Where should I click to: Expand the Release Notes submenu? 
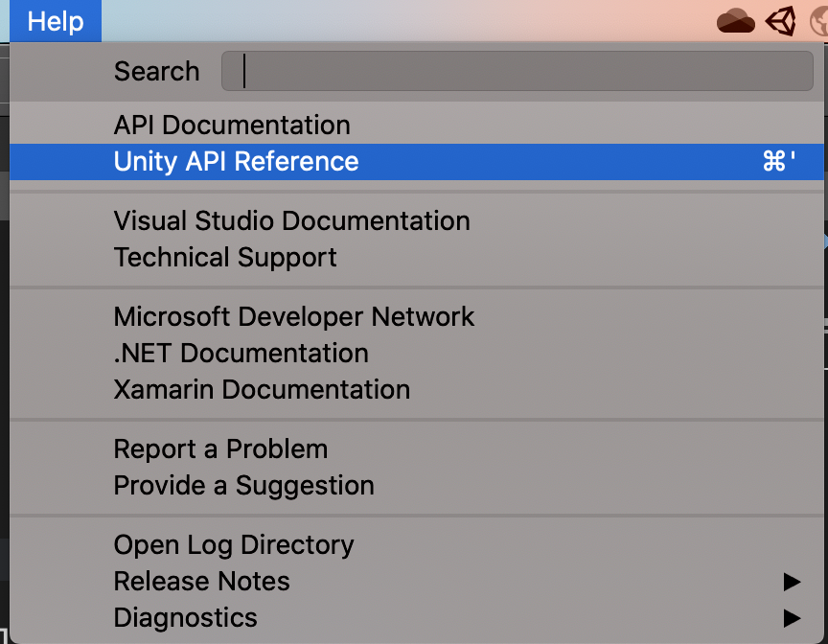[x=792, y=582]
